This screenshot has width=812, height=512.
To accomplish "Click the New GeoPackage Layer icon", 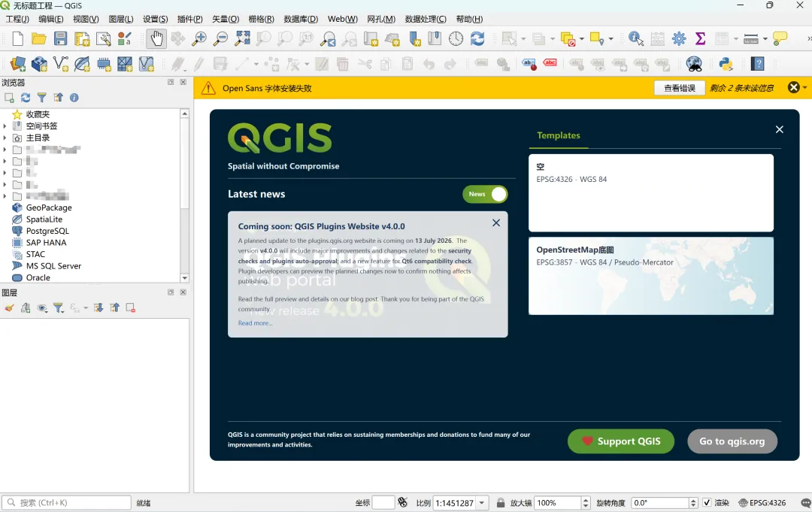I will click(39, 64).
